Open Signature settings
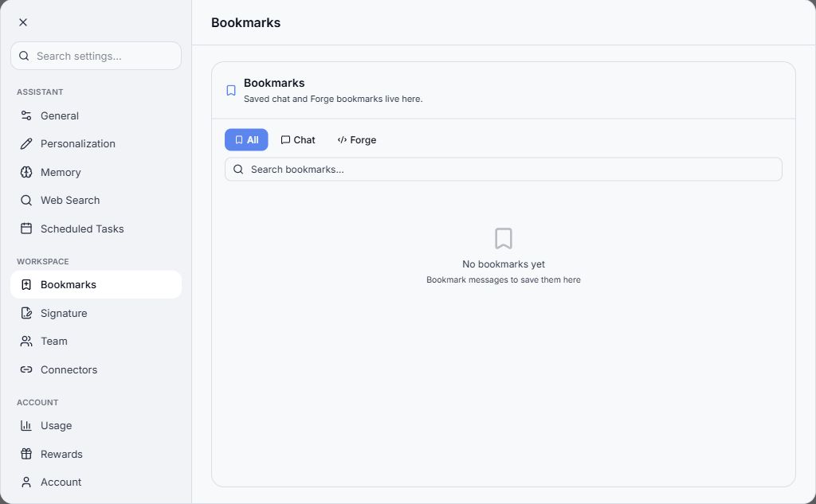This screenshot has height=504, width=816. 96,313
